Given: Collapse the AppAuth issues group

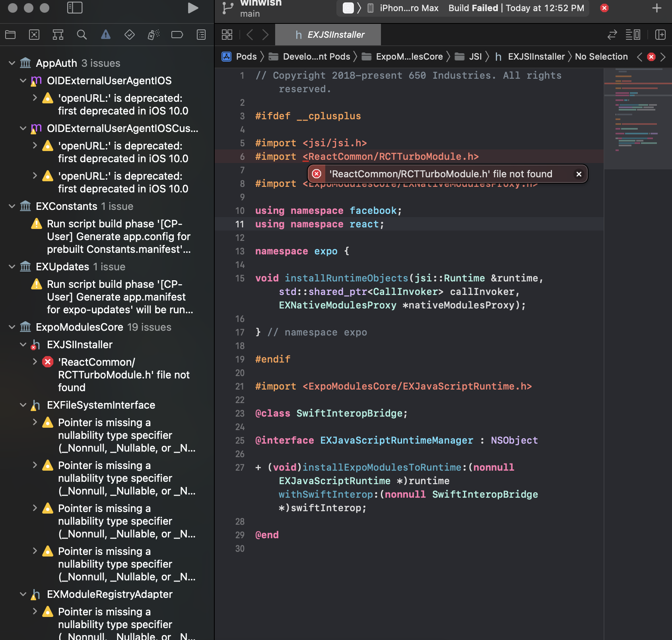Looking at the screenshot, I should 12,63.
